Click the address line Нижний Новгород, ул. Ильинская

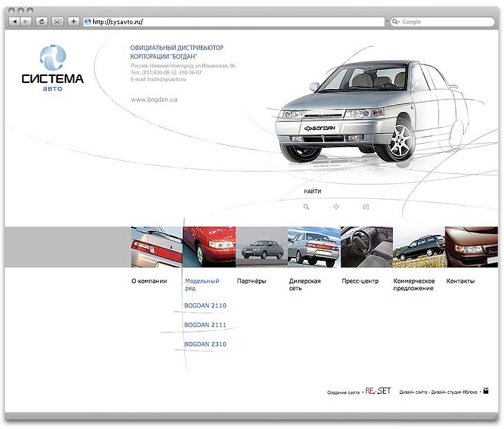click(183, 66)
